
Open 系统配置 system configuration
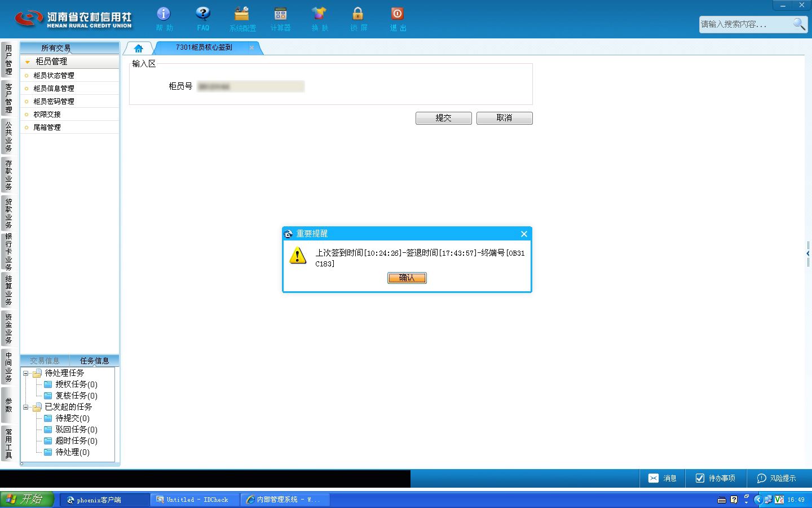pyautogui.click(x=242, y=19)
